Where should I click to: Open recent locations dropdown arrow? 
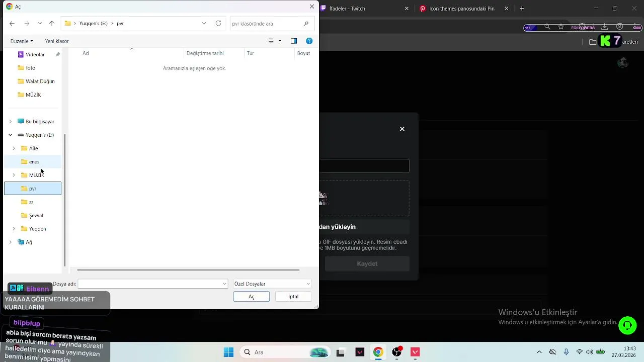click(40, 24)
